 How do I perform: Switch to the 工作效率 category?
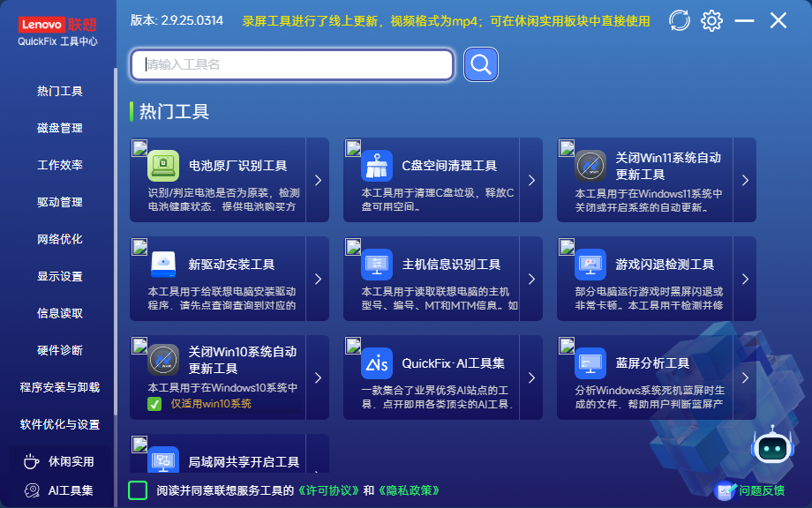59,165
